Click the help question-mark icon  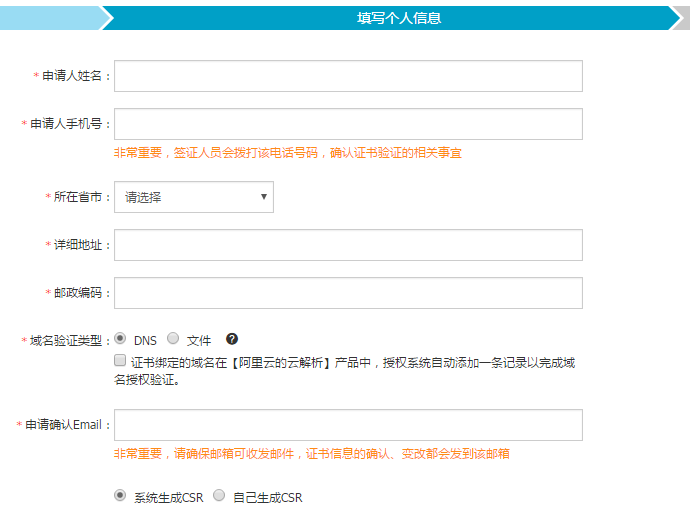232,339
